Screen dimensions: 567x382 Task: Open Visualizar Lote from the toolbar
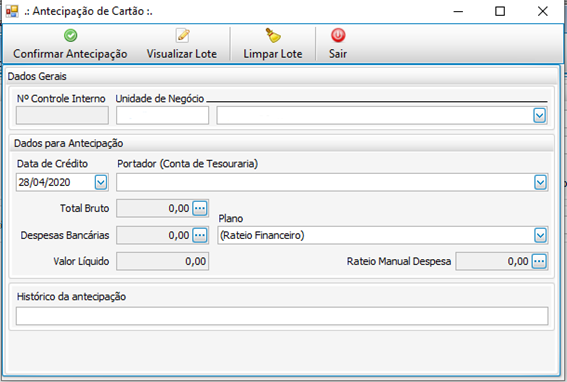182,44
